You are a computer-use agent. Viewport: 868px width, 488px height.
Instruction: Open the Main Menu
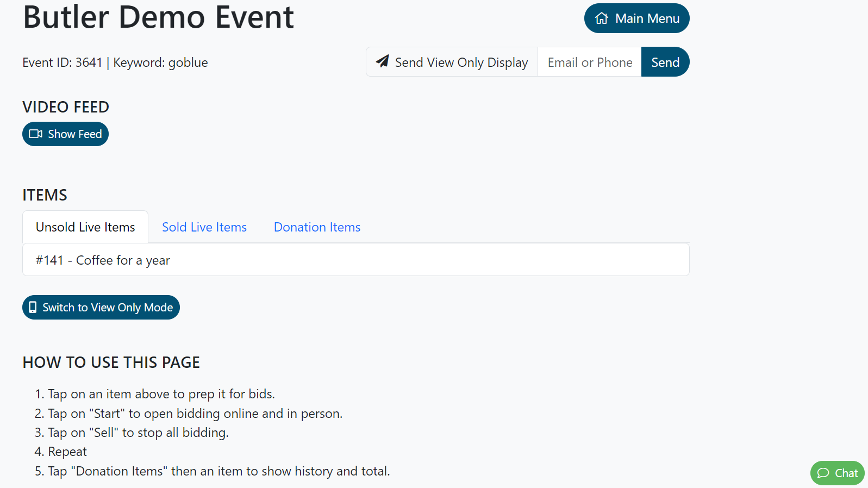click(636, 18)
